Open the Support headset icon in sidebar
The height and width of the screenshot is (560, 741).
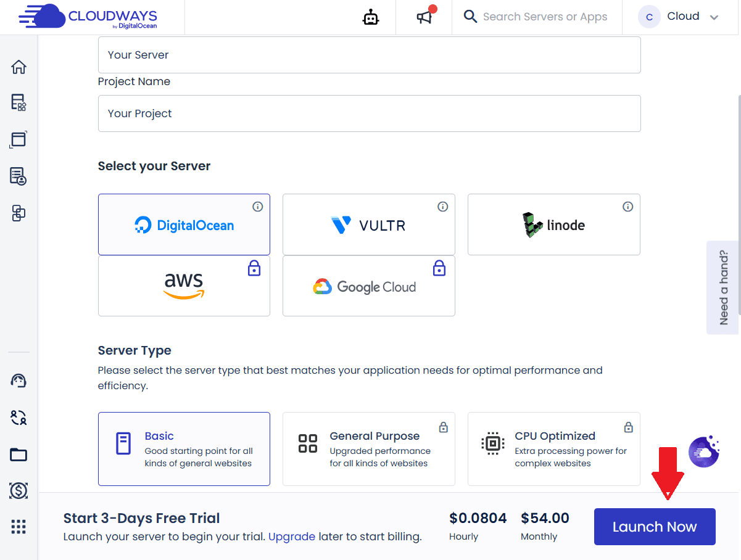coord(19,381)
